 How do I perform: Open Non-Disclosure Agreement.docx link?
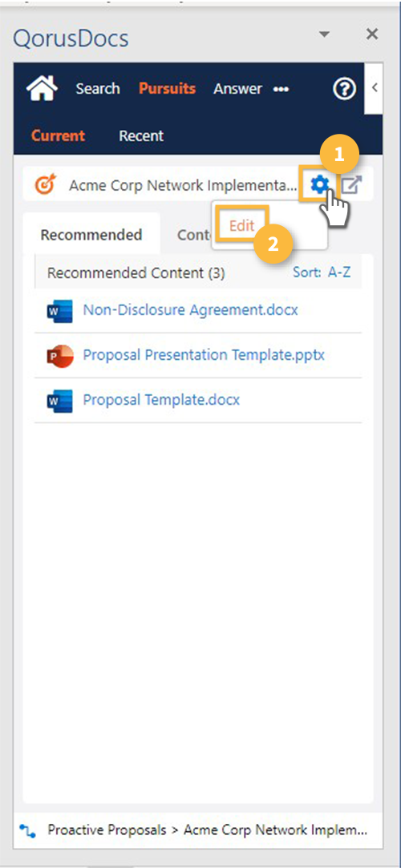pos(191,309)
